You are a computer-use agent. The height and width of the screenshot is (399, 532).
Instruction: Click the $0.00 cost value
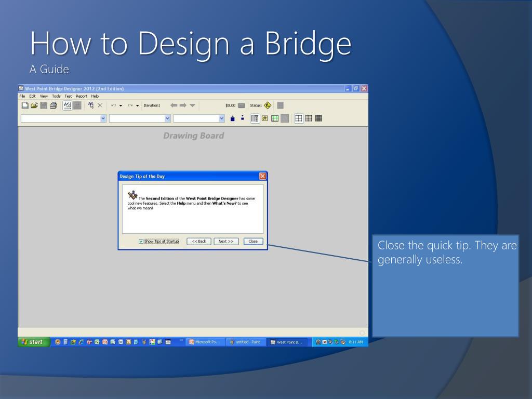[230, 105]
